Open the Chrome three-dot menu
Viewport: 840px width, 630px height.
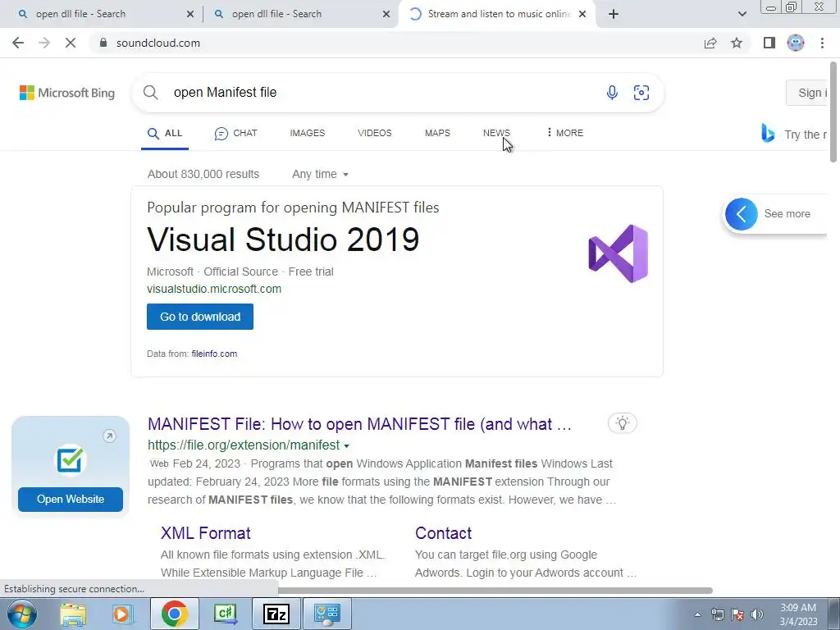822,43
